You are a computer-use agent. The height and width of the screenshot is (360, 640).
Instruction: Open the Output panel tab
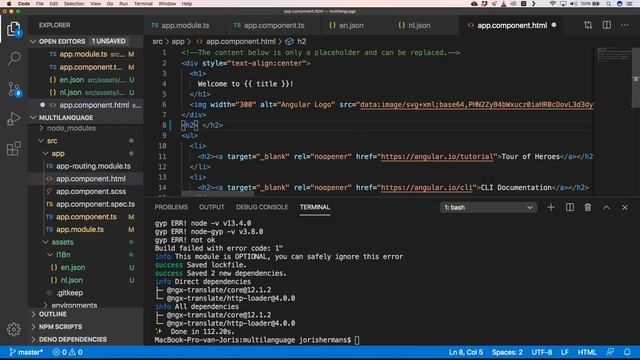[x=212, y=207]
